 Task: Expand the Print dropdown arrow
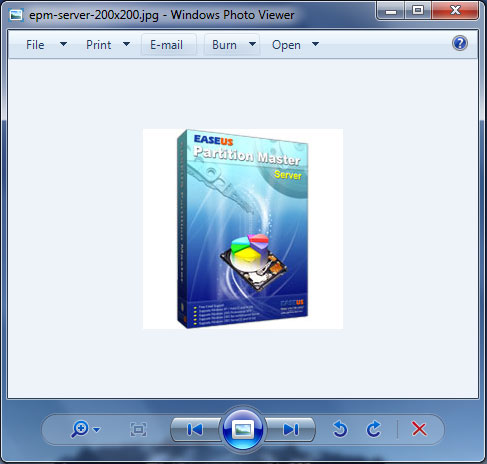(126, 44)
